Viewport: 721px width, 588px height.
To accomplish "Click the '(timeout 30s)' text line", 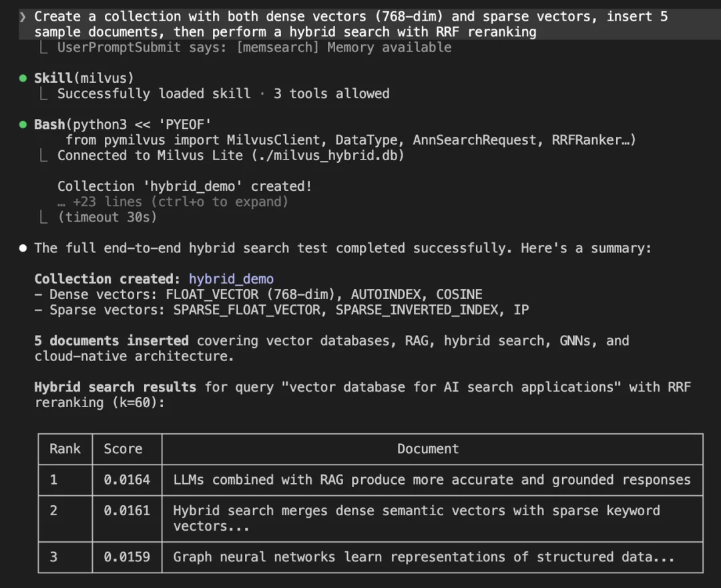I will tap(107, 217).
